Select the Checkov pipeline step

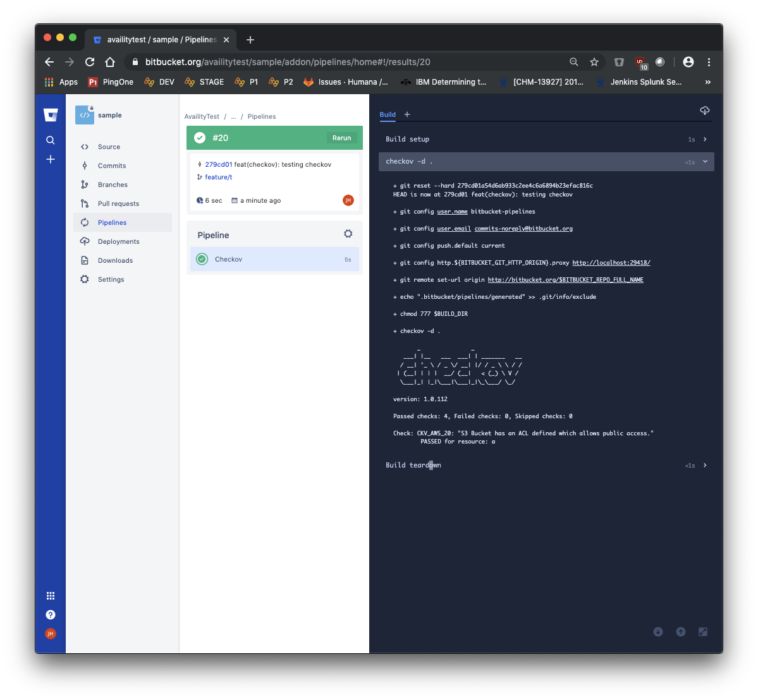[x=274, y=260]
